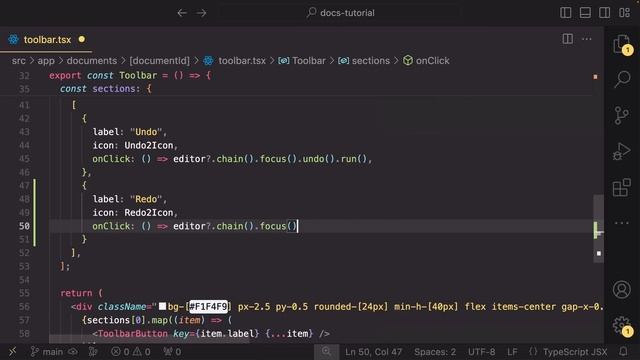Select the documents breadcrumb

[91, 61]
